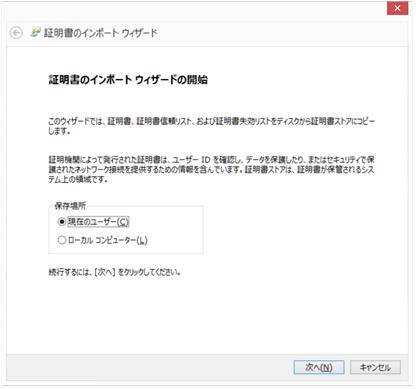Image resolution: width=416 pixels, height=389 pixels.
Task: Select the ローカル コンピューター radio button
Action: pyautogui.click(x=62, y=240)
